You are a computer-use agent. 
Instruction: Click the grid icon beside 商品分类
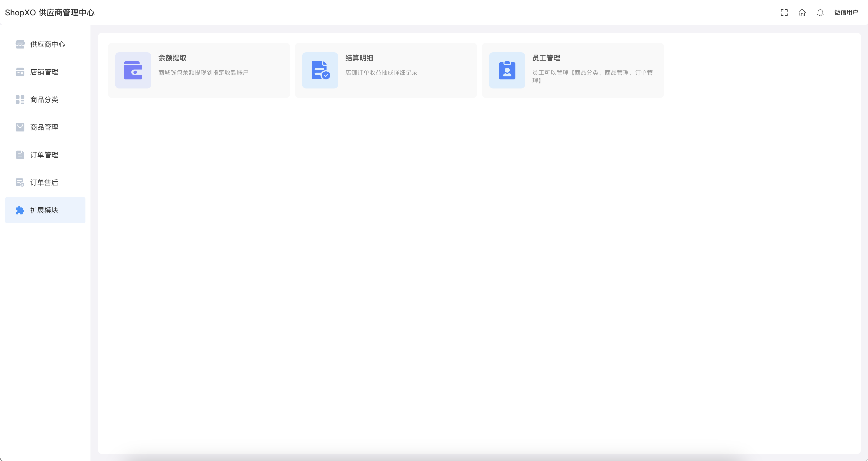click(x=20, y=99)
